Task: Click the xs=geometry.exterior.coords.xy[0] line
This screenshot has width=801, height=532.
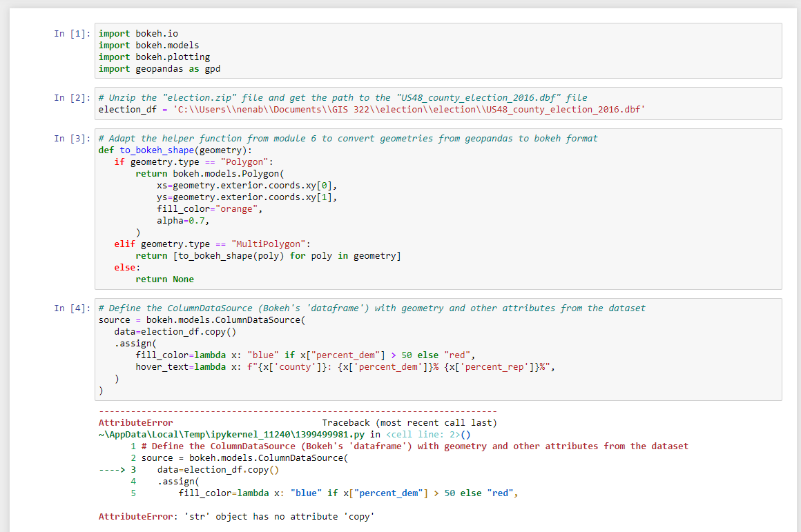Action: 247,186
